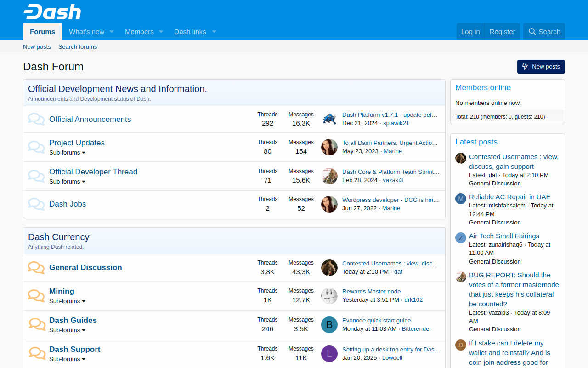Screen dimensions: 588x368
Task: Open 'Dash Platform v1.7.1 - update' thread
Action: click(x=390, y=115)
